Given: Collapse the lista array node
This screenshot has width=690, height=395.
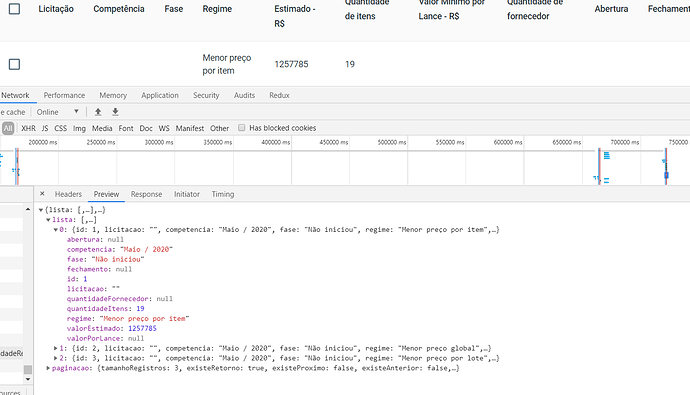Looking at the screenshot, I should pyautogui.click(x=48, y=220).
